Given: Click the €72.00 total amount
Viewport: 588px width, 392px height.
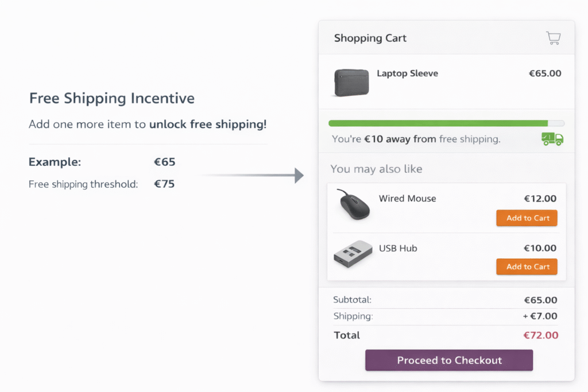Looking at the screenshot, I should coord(540,335).
